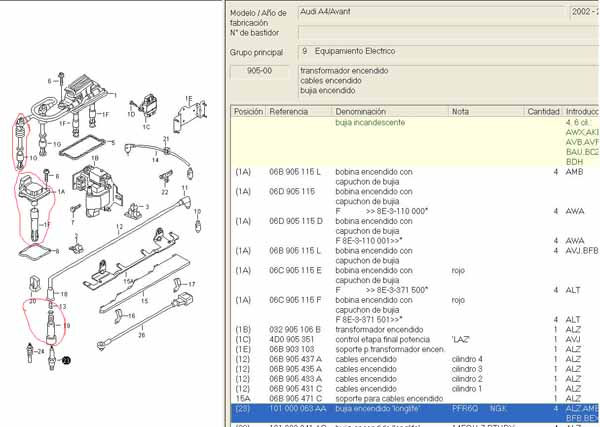Click the highlighted 101 000 063 AA longlife row
600x427 pixels.
tap(415, 414)
